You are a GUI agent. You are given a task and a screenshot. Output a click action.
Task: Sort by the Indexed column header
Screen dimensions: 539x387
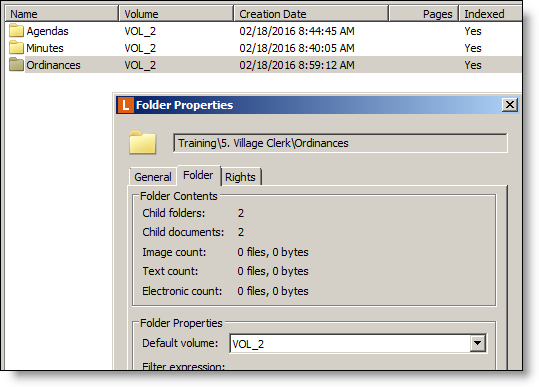pyautogui.click(x=491, y=14)
